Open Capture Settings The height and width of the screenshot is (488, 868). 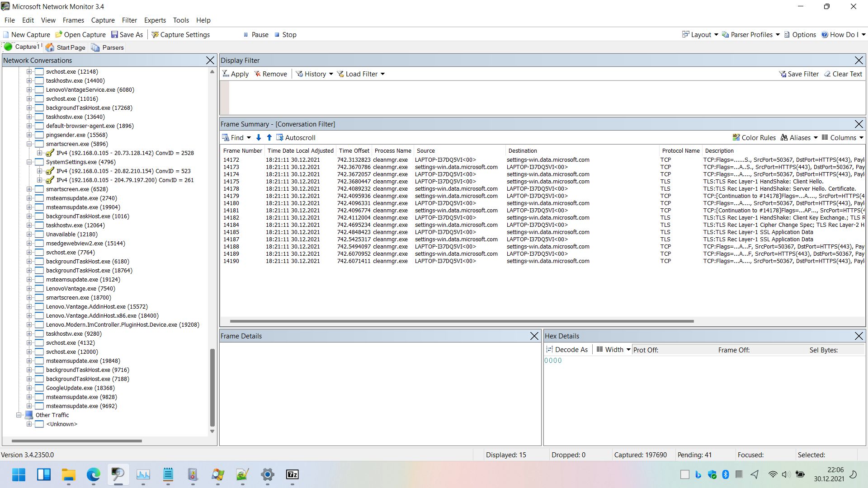(180, 35)
